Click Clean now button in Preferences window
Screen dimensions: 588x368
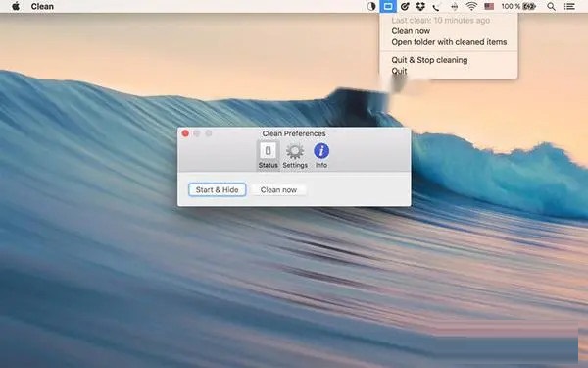pyautogui.click(x=278, y=190)
